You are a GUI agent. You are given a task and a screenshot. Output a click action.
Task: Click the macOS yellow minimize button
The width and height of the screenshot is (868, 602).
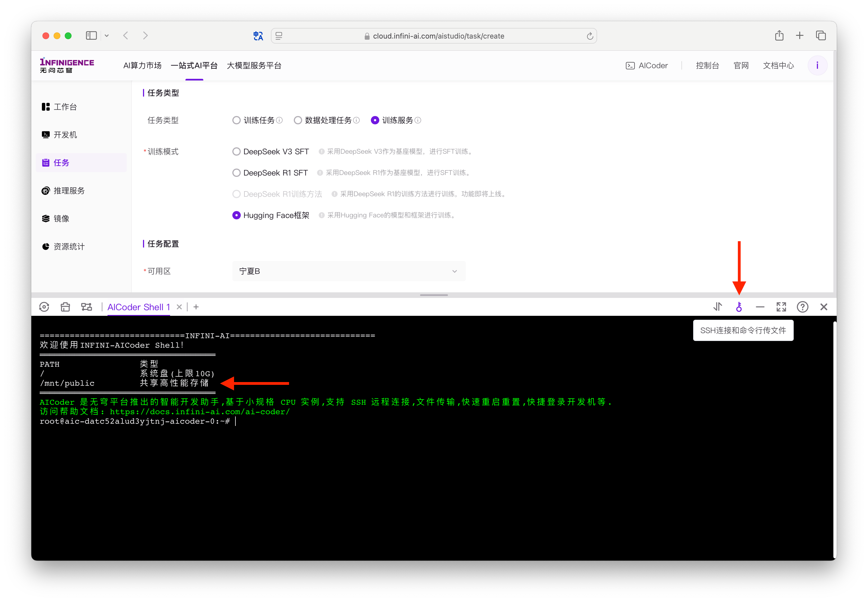coord(57,36)
